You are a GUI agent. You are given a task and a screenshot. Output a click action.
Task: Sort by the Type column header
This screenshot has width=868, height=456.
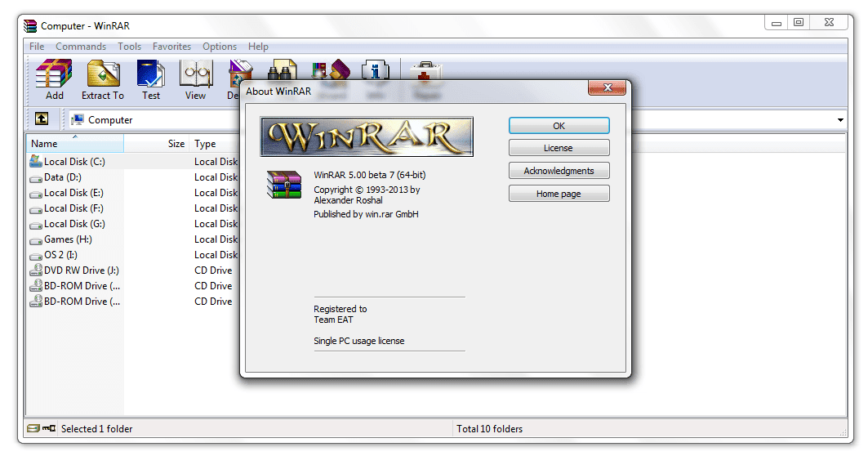(x=215, y=144)
